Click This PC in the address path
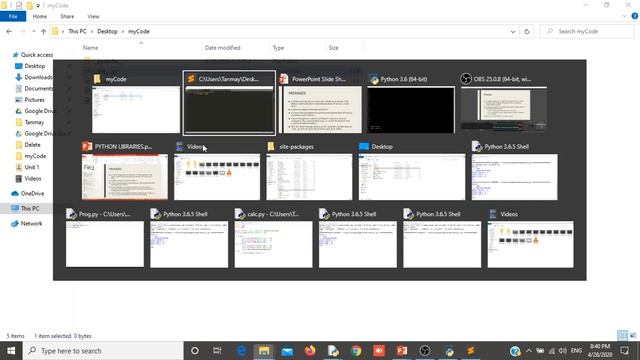Image resolution: width=640 pixels, height=360 pixels. pyautogui.click(x=77, y=31)
